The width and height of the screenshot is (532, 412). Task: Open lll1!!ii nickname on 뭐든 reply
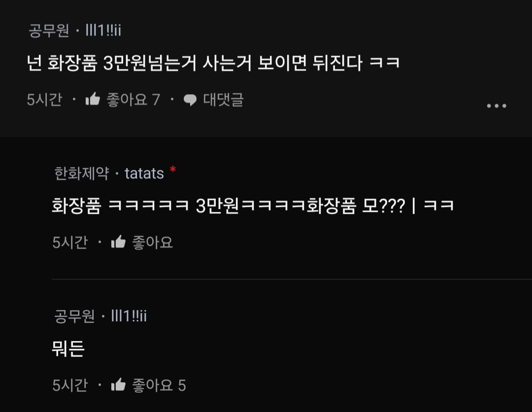tap(129, 316)
